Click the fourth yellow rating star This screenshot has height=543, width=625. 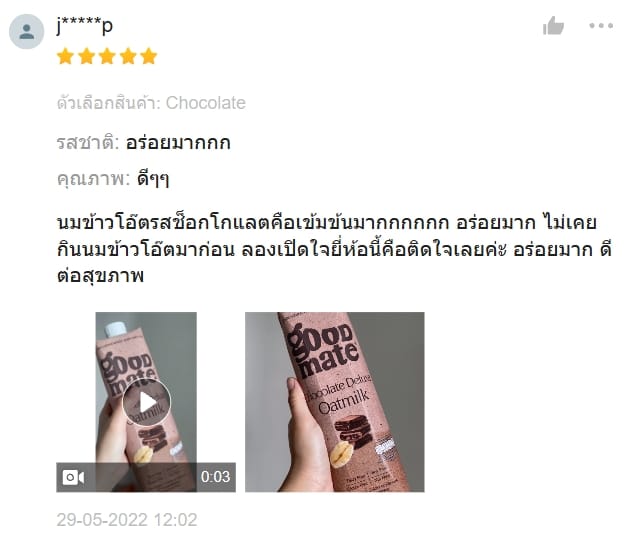click(128, 56)
